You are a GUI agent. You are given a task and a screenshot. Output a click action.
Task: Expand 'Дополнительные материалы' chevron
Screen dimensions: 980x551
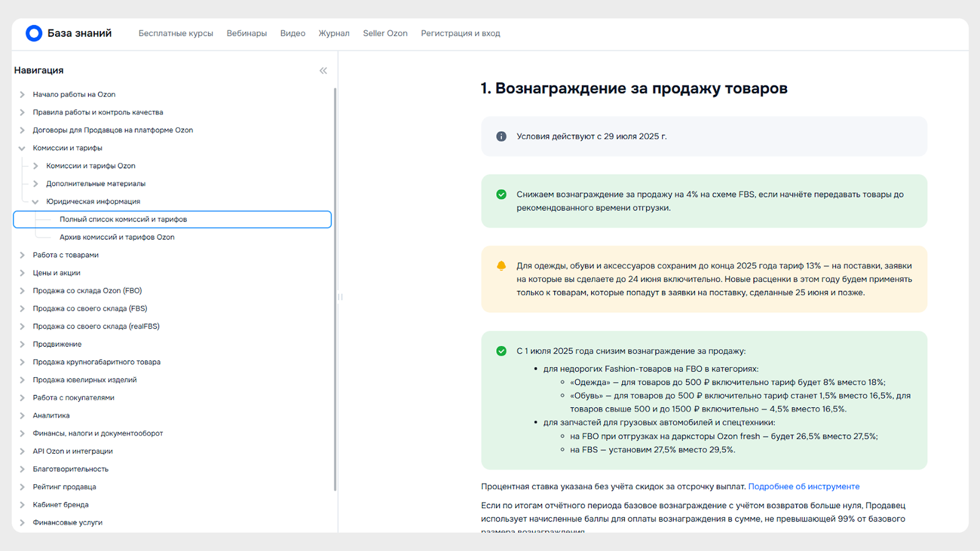[x=36, y=184]
